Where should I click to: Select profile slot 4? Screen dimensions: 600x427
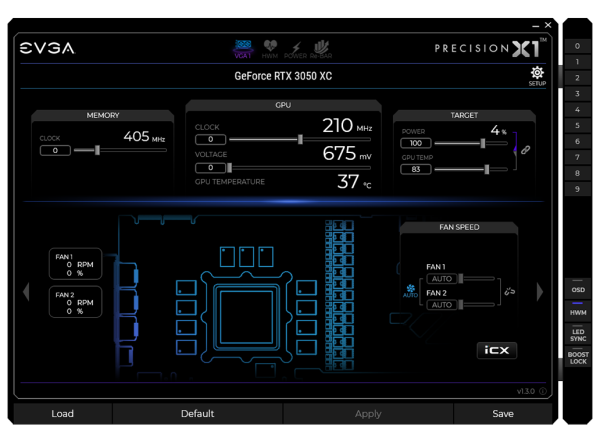coord(577,110)
